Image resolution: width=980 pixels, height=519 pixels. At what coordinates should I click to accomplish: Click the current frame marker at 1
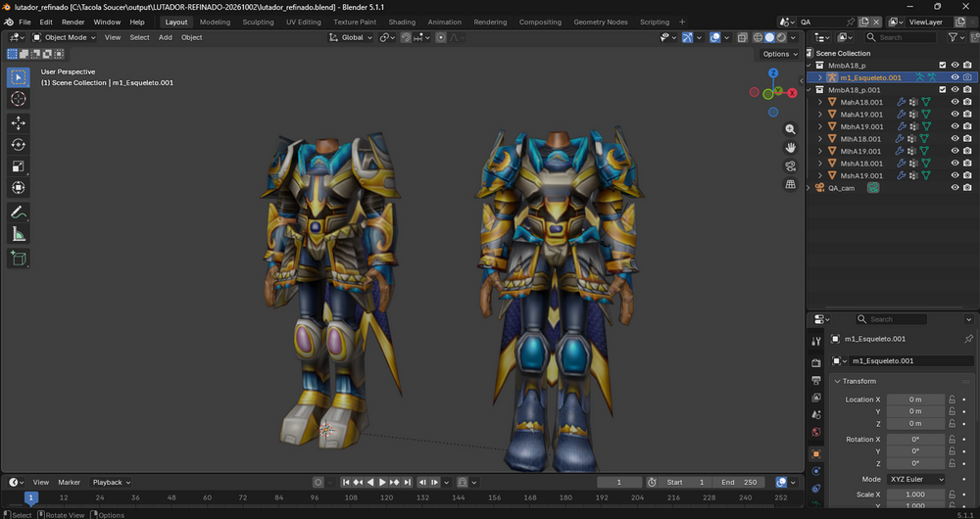[x=31, y=497]
